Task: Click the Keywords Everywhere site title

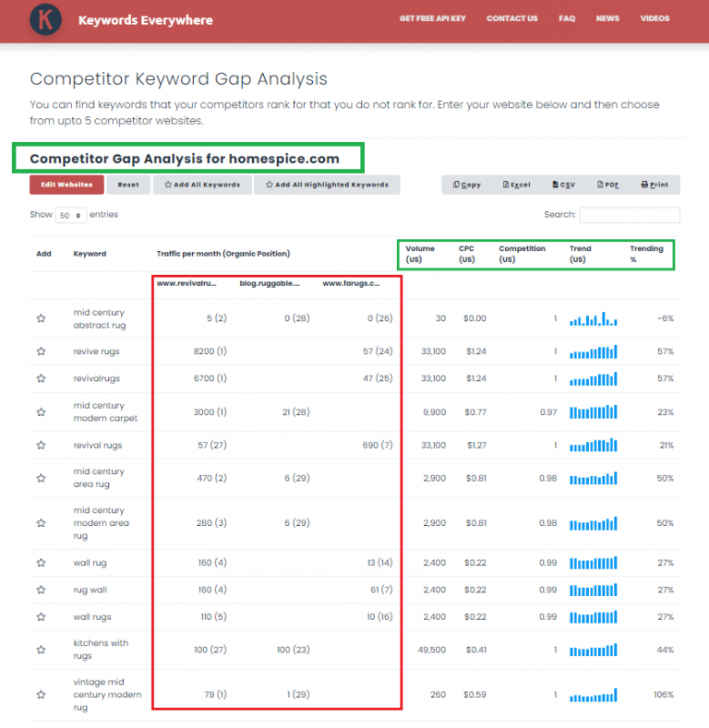Action: click(146, 20)
